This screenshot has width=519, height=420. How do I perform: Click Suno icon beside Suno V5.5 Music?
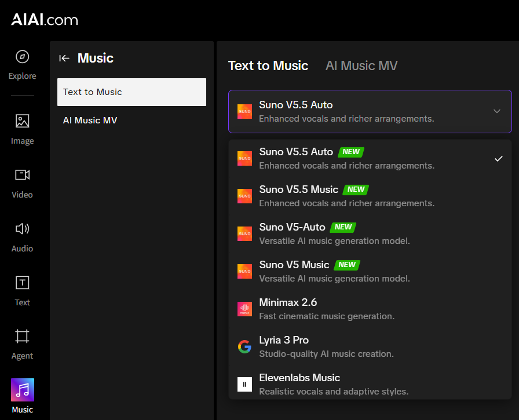pos(244,196)
